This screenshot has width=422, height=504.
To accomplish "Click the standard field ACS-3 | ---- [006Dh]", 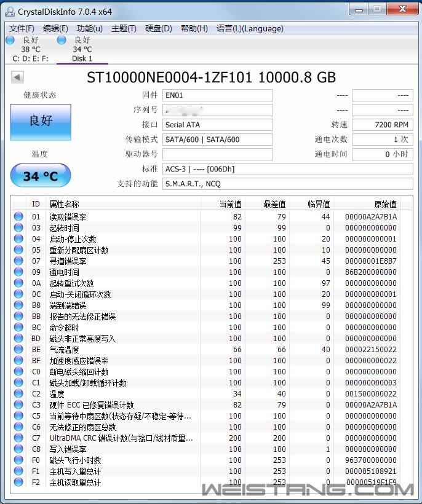I will tap(287, 169).
